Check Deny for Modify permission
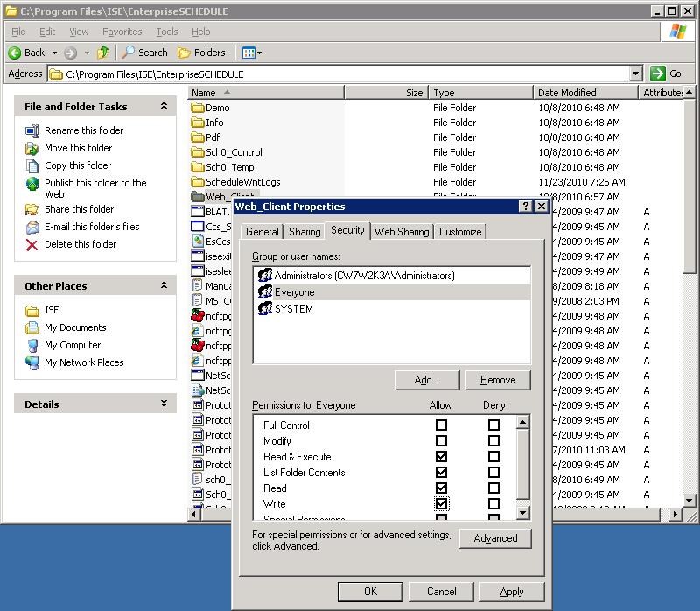Image resolution: width=700 pixels, height=611 pixels. tap(493, 441)
